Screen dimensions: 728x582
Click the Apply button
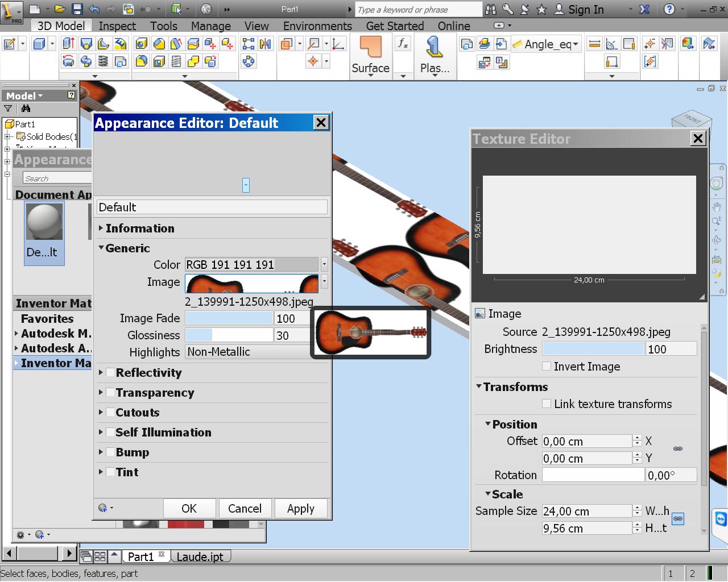coord(301,509)
